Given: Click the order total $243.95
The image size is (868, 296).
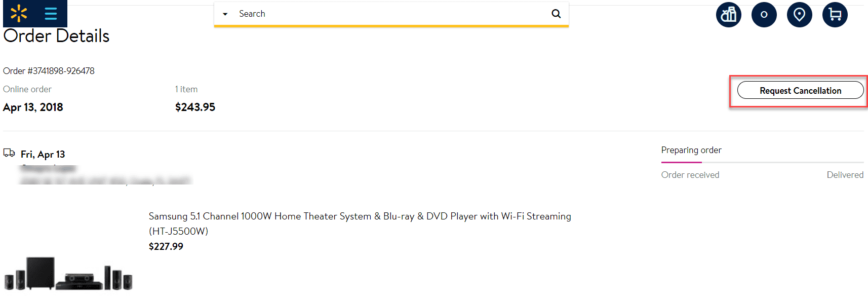Looking at the screenshot, I should [195, 107].
